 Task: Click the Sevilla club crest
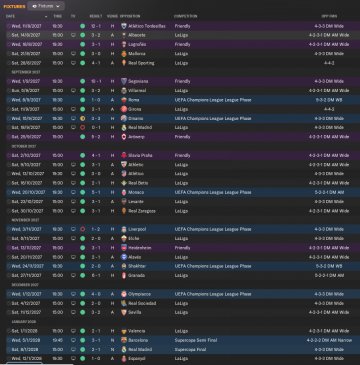click(124, 313)
